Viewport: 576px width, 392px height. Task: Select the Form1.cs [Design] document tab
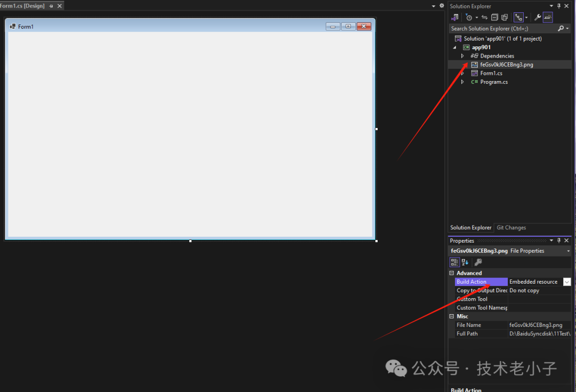(23, 6)
